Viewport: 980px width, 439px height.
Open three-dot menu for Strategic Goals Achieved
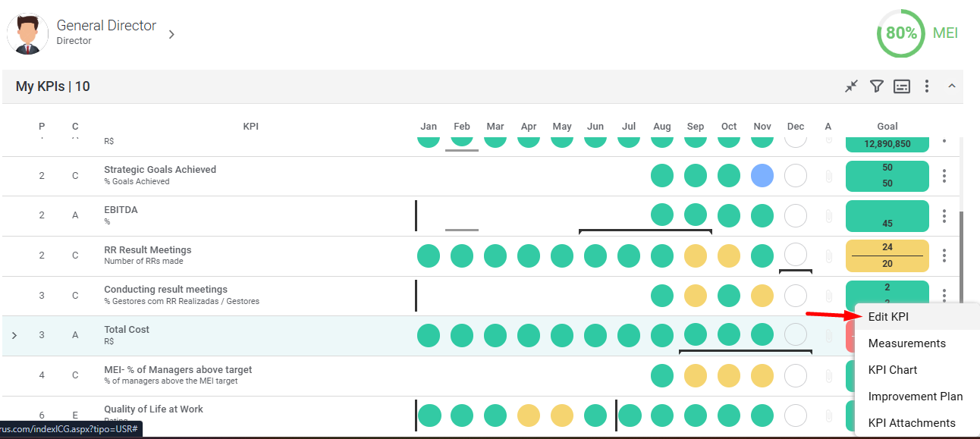[944, 176]
